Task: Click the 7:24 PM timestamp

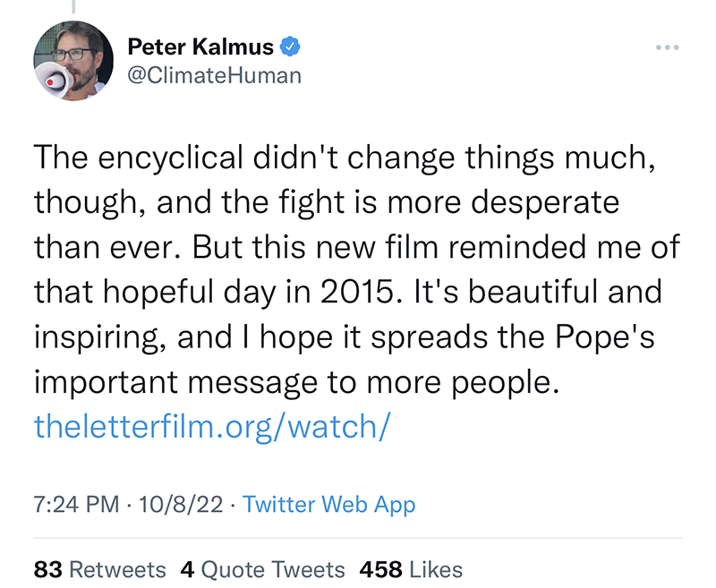Action: coord(76,505)
